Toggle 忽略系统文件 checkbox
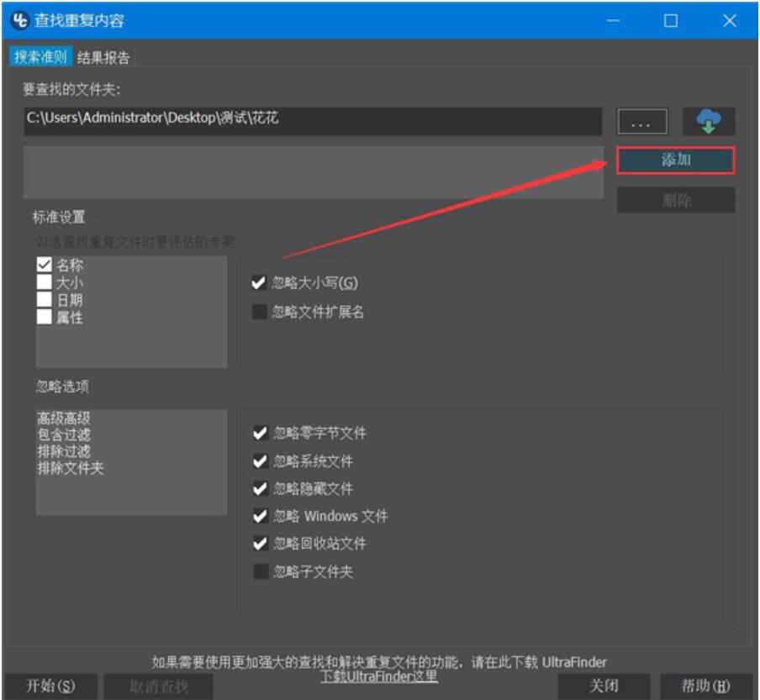The image size is (760, 700). (x=261, y=461)
